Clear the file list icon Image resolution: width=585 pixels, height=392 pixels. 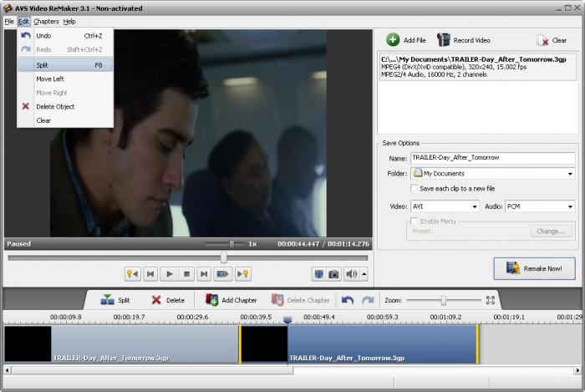(x=542, y=40)
